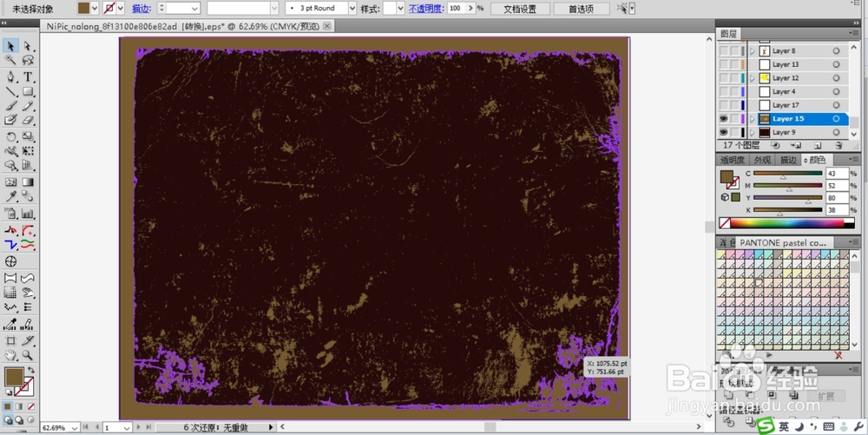Viewport: 868px width, 435px height.
Task: Select the Eraser tool
Action: [x=28, y=120]
